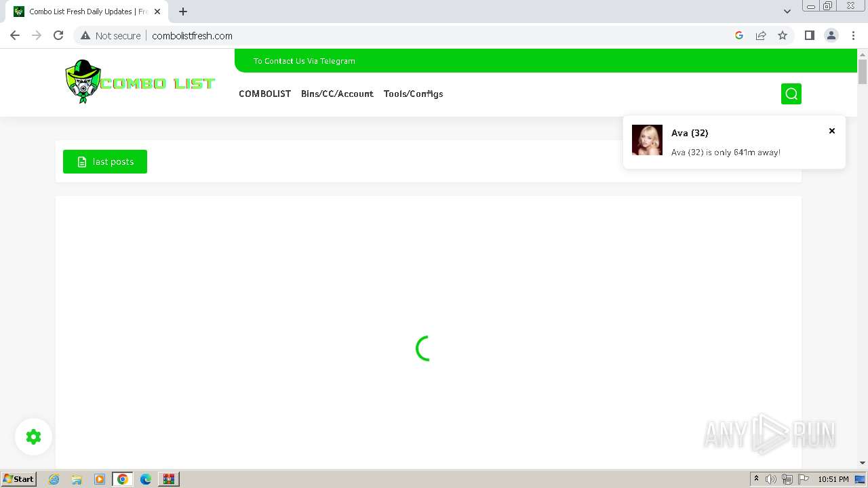Viewport: 868px width, 488px height.
Task: Open File Explorer folder in taskbar
Action: pyautogui.click(x=77, y=479)
